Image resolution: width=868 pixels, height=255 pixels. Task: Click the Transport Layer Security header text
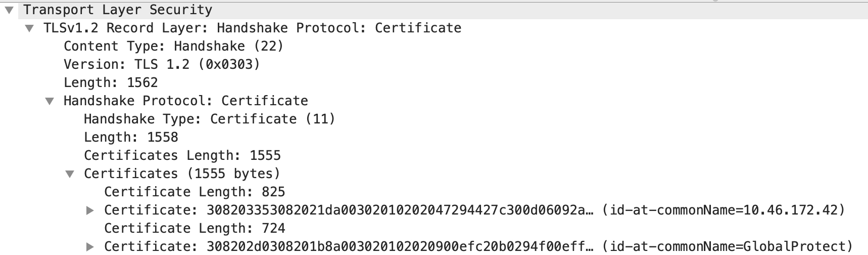(118, 10)
